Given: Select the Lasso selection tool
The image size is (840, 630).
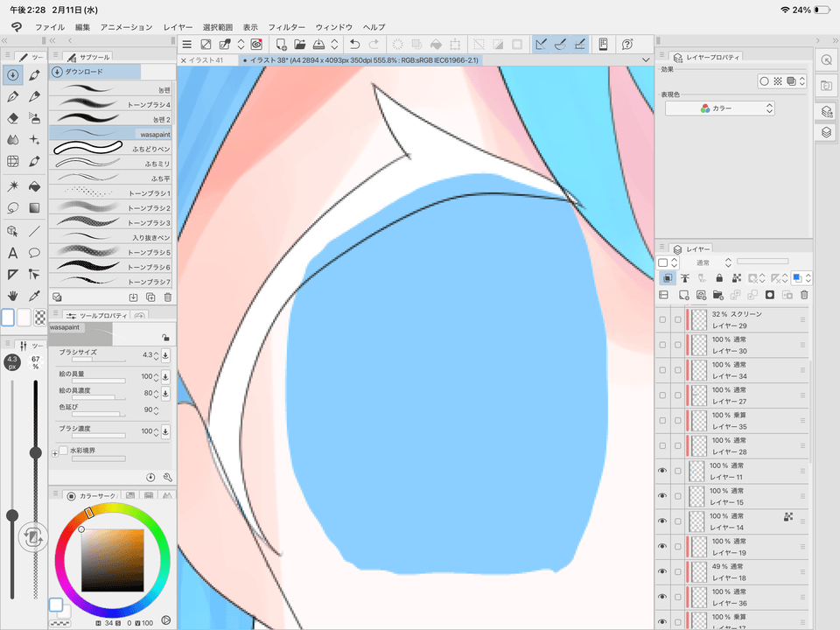Looking at the screenshot, I should 13,208.
